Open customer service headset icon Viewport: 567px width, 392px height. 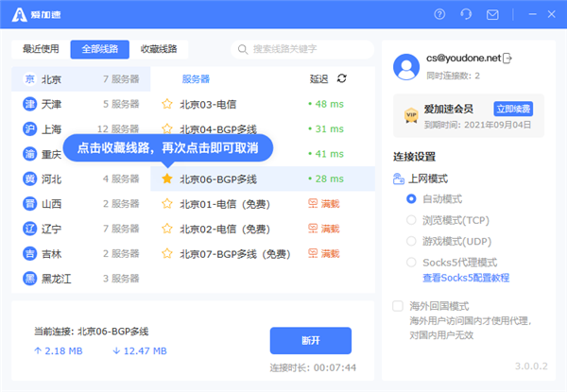466,14
